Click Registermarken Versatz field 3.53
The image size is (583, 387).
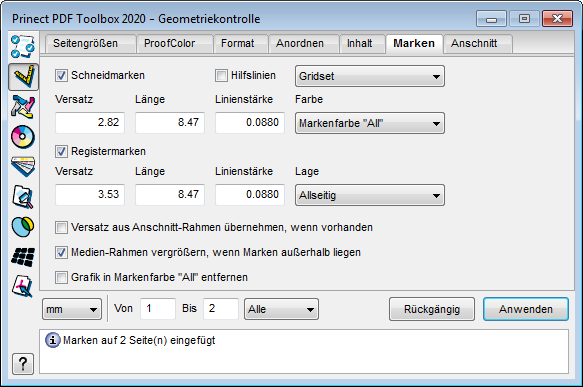coord(90,195)
